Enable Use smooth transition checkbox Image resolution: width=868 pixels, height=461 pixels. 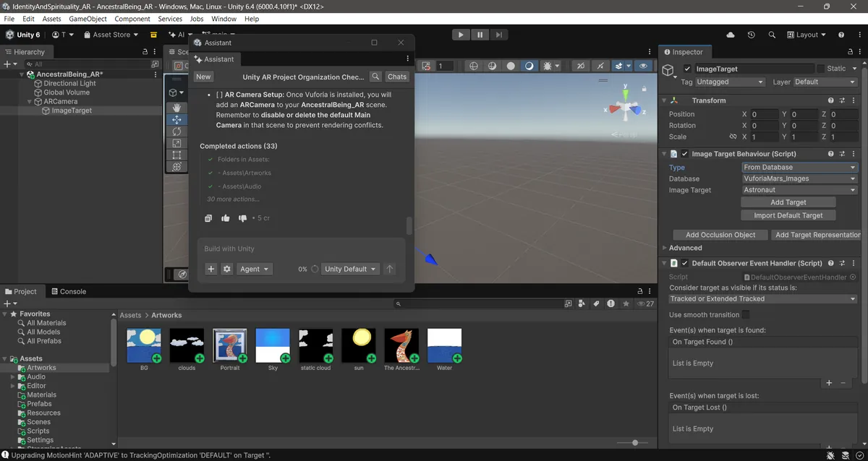pos(746,315)
